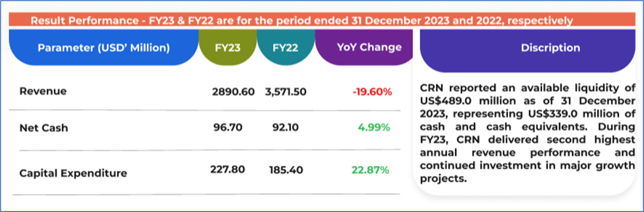Click the green 22.87% change value

coord(371,170)
